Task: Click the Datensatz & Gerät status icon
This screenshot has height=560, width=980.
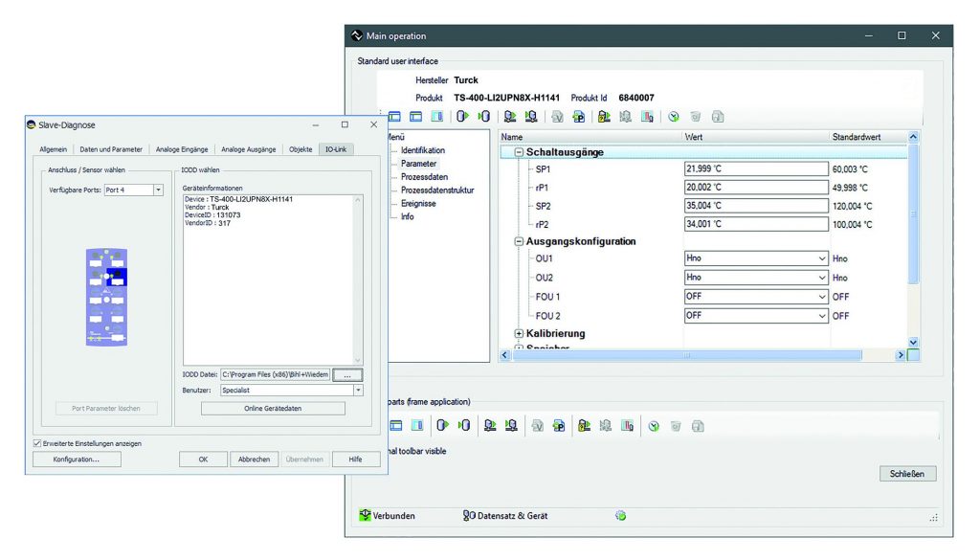Action: pos(469,515)
